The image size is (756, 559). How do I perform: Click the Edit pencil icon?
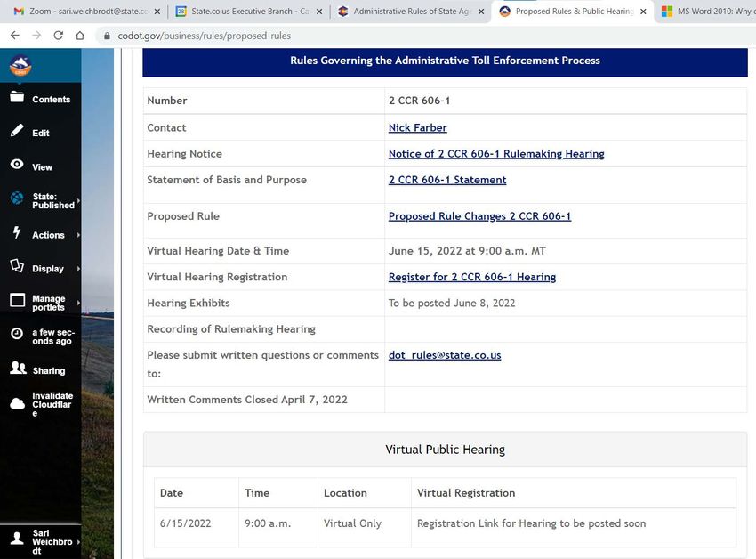point(17,130)
